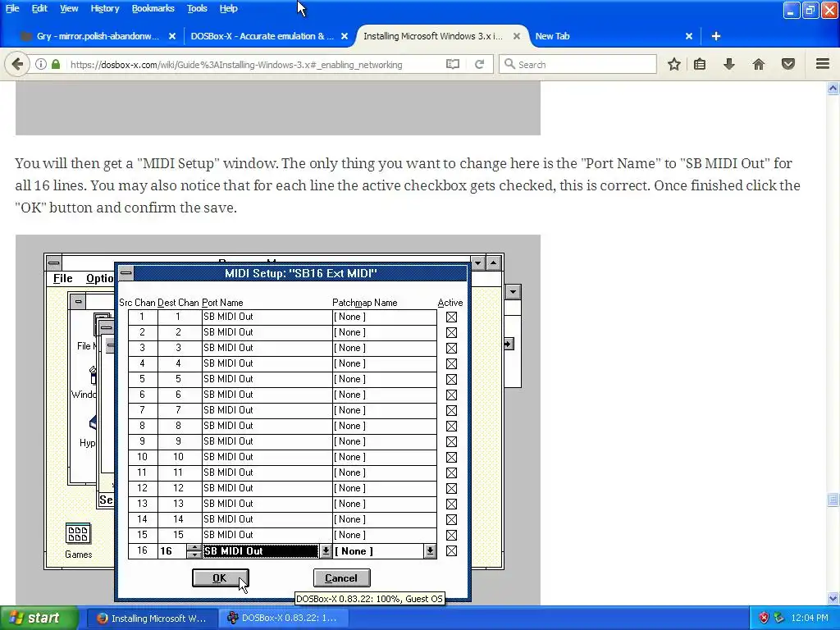Click the network tray icon beside the clock
Screen dimensions: 840x630
point(779,618)
